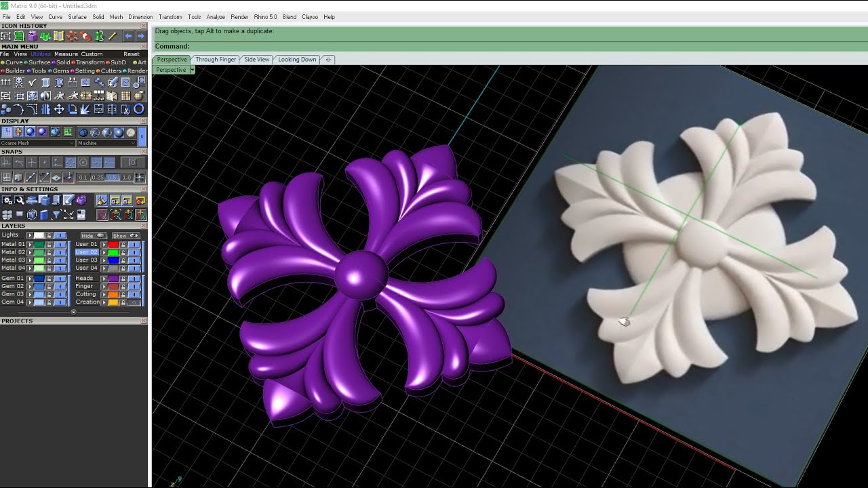Click the Command input line
The image size is (868, 488).
click(x=510, y=47)
